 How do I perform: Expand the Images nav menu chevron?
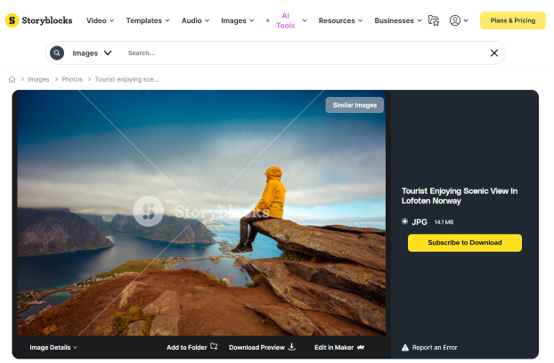[x=252, y=21]
